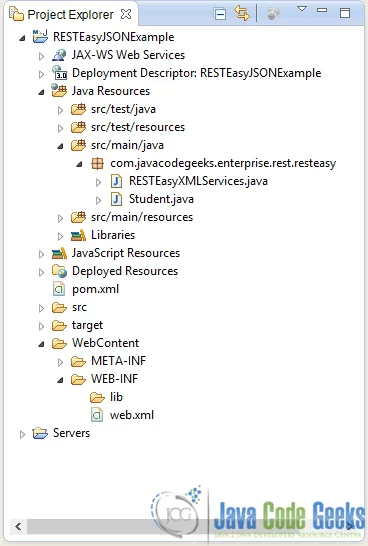This screenshot has width=368, height=546.
Task: Expand the src/main/resources folder
Action: pyautogui.click(x=61, y=218)
